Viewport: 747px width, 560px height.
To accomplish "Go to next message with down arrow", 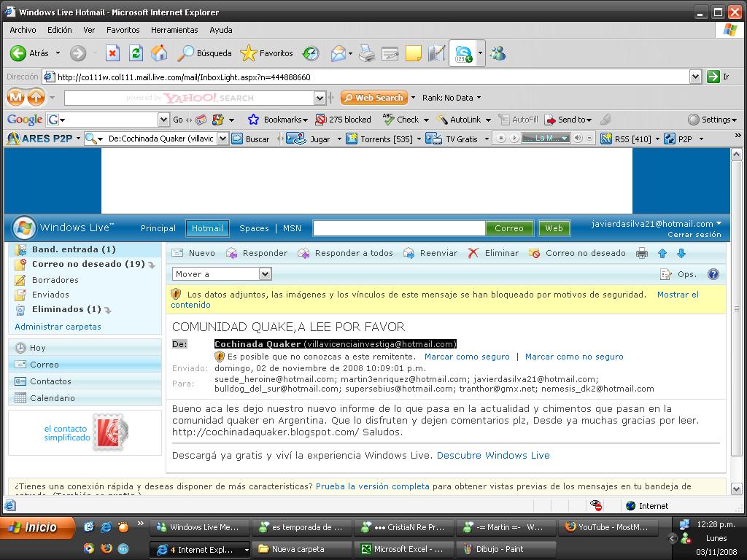I will pos(681,253).
